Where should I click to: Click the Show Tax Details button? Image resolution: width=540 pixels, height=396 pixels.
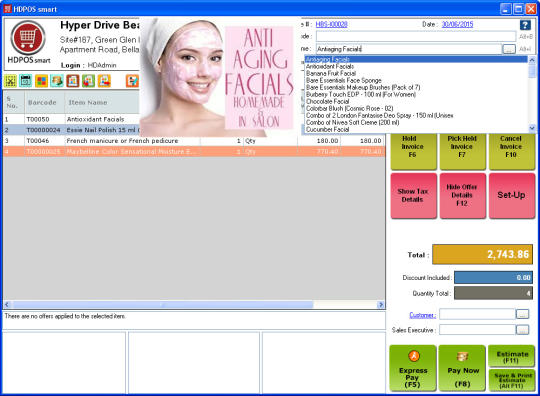click(x=413, y=195)
